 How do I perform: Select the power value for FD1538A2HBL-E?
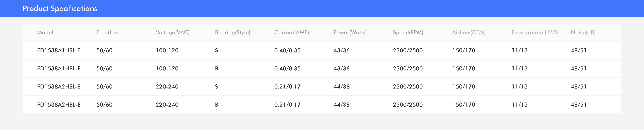(341, 105)
